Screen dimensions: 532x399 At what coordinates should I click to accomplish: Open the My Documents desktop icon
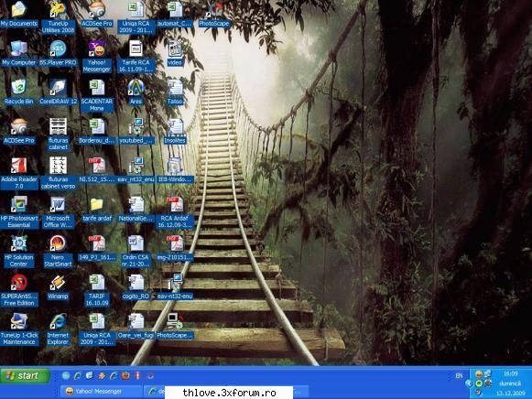(x=18, y=14)
